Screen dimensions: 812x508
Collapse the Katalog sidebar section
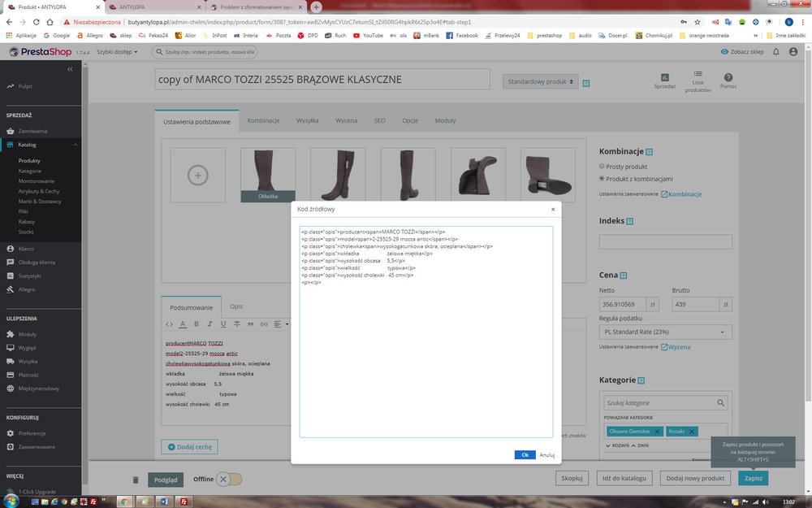(x=76, y=145)
